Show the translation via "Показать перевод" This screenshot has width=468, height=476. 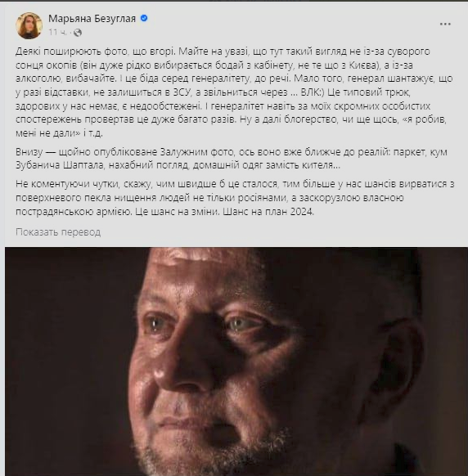click(58, 232)
